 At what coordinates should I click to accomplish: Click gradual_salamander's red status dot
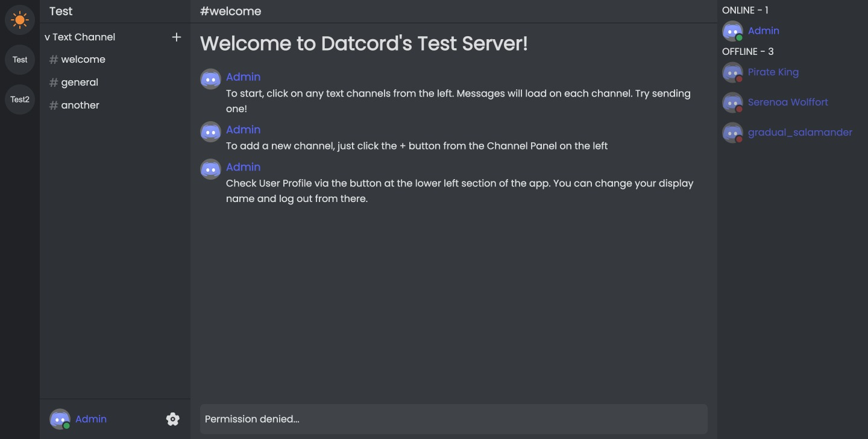pos(739,139)
